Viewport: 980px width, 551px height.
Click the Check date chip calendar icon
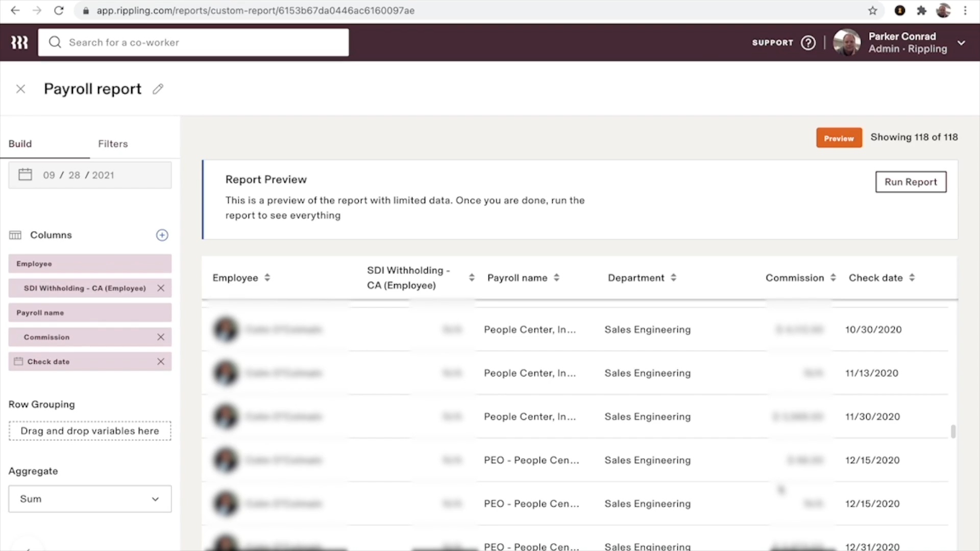click(x=18, y=362)
